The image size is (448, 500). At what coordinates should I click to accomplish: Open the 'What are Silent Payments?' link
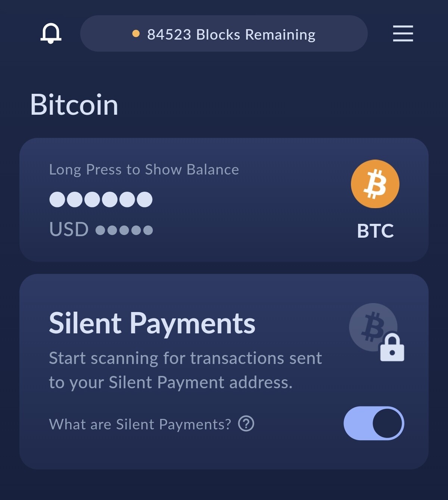pyautogui.click(x=140, y=424)
